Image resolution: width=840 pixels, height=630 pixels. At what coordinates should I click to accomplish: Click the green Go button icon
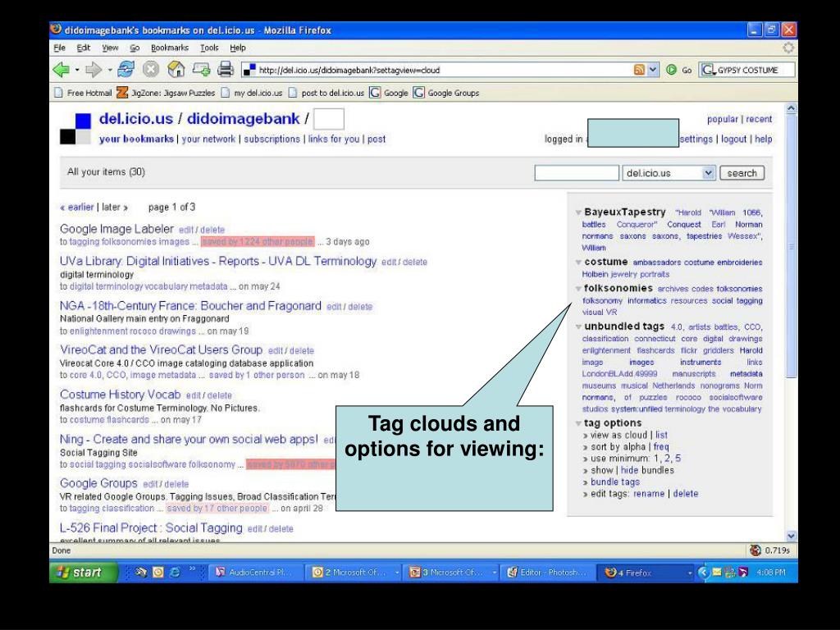pos(671,70)
